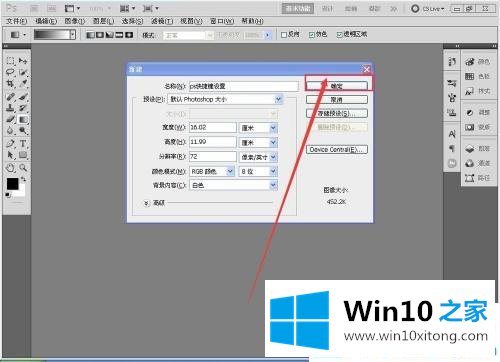This screenshot has height=362, width=500.
Task: Click the 确定 OK button
Action: (x=337, y=86)
